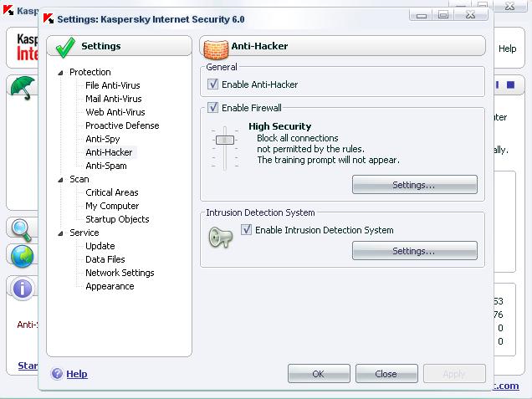Open Update under Service

[100, 246]
